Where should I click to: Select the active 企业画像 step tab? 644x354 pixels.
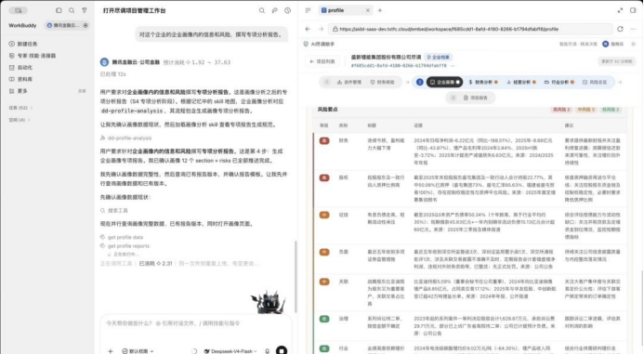444,82
